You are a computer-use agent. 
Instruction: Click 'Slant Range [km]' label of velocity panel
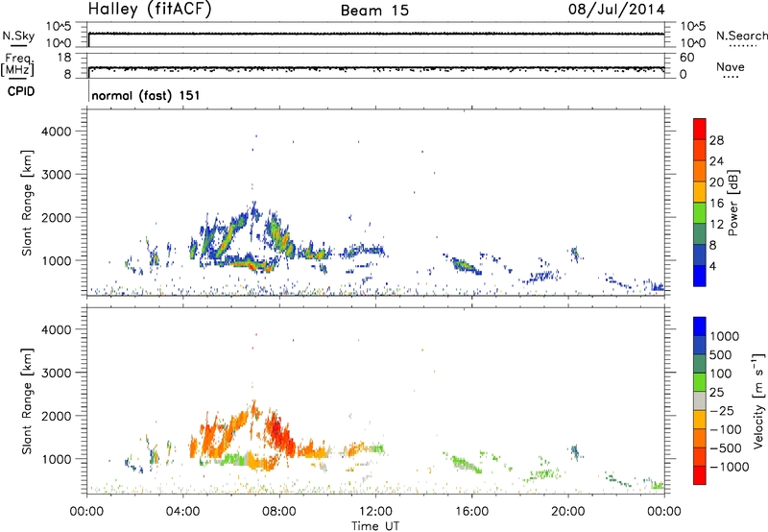click(27, 401)
